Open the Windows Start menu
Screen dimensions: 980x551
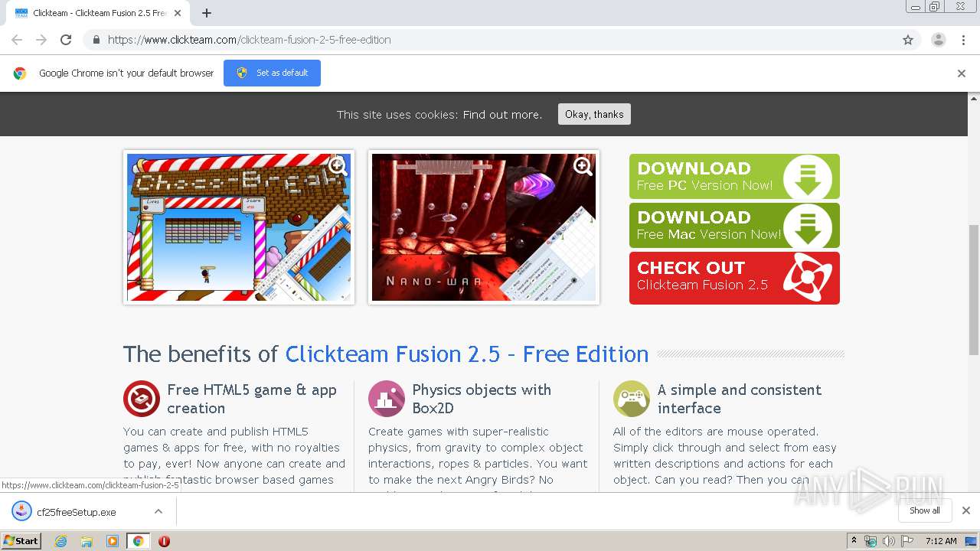click(21, 540)
